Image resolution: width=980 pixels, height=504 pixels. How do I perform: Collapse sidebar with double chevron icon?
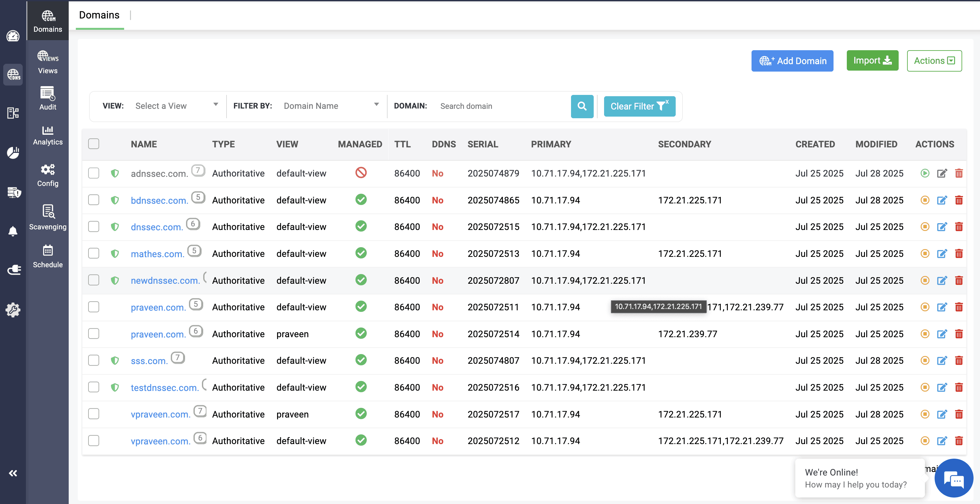(x=13, y=473)
